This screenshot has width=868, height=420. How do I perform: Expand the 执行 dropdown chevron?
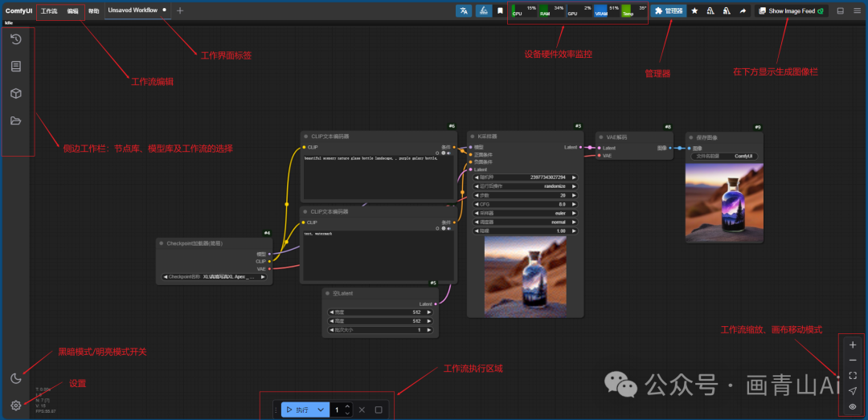point(320,410)
